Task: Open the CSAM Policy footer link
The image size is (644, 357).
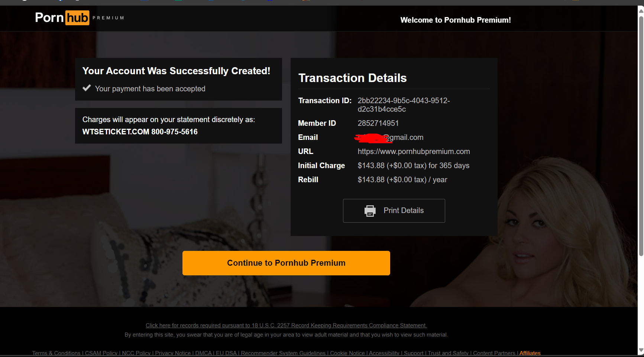Action: click(x=101, y=353)
